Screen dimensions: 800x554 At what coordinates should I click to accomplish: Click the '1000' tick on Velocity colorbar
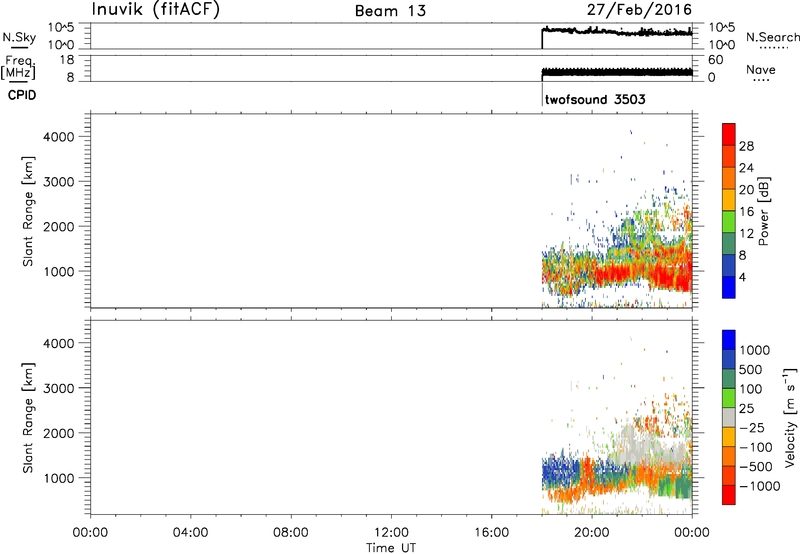[755, 350]
